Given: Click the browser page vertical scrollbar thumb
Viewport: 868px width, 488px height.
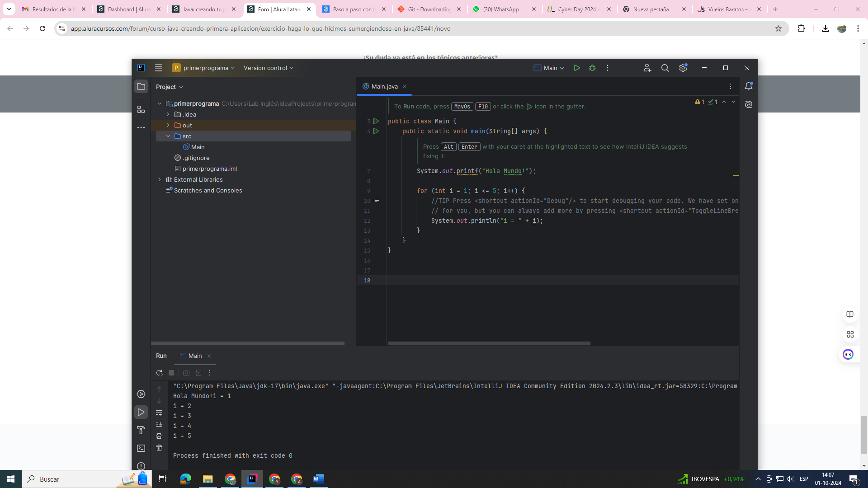Looking at the screenshot, I should (864, 435).
